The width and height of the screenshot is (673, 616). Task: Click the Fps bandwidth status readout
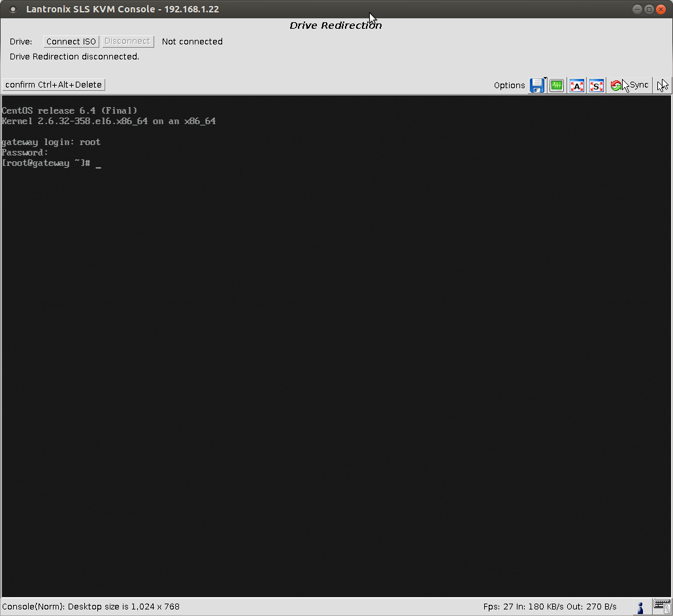(550, 607)
